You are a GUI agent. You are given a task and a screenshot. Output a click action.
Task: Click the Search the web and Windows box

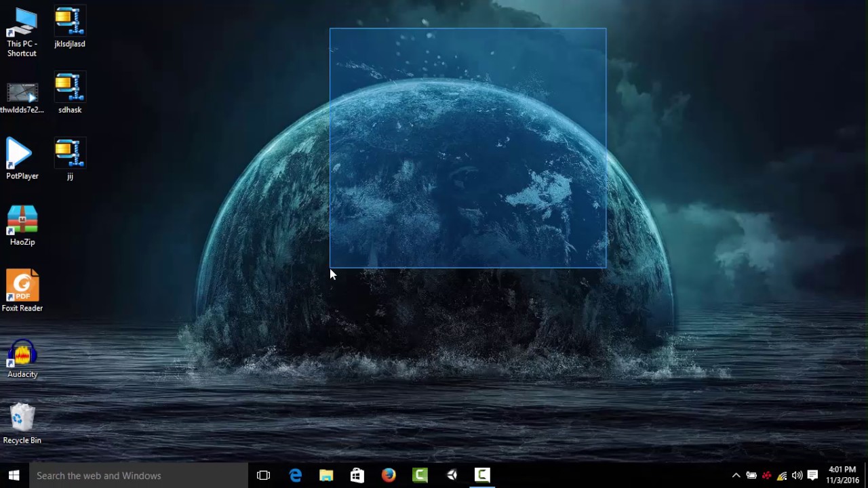[138, 475]
